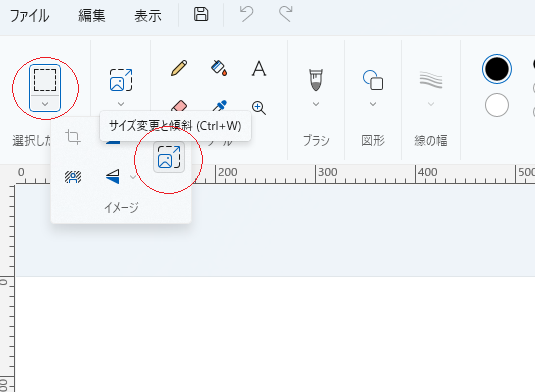This screenshot has width=535, height=392.
Task: Expand the ブラシ dropdown chevron
Action: [316, 104]
